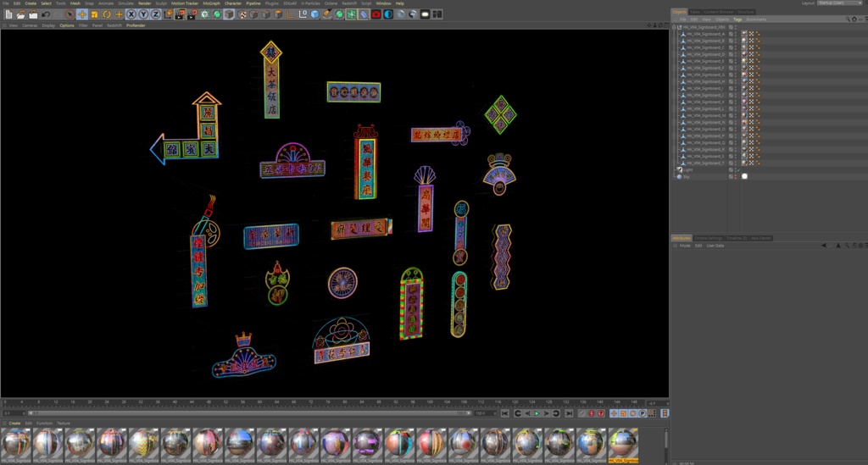Toggle visibility dots of HK_V04_Signboard_B

(x=736, y=41)
